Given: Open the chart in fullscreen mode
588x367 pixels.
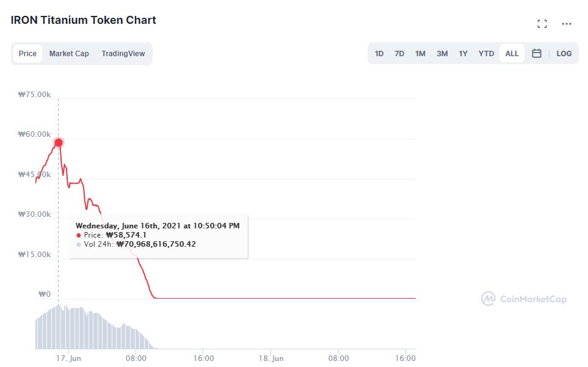Looking at the screenshot, I should click(542, 24).
